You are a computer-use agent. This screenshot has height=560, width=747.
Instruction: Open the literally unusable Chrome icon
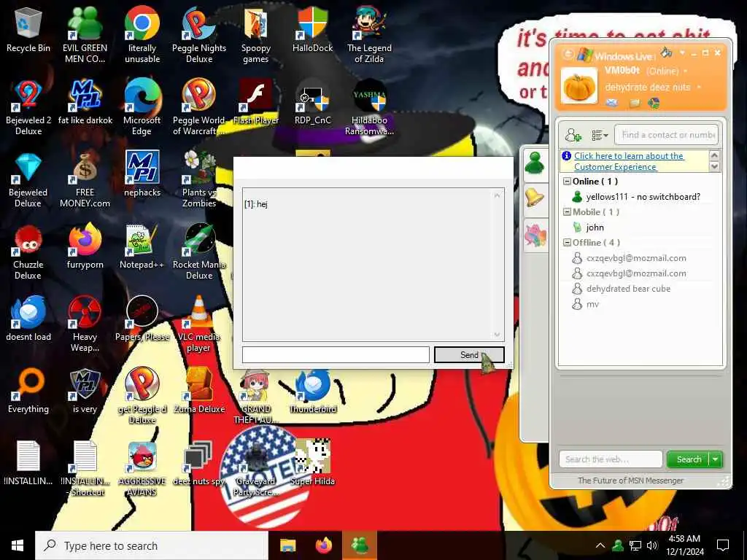142,34
